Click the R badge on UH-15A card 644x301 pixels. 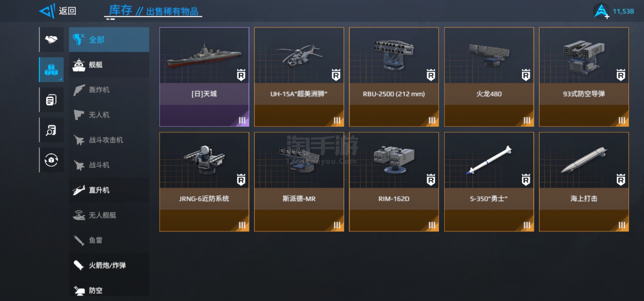click(336, 75)
